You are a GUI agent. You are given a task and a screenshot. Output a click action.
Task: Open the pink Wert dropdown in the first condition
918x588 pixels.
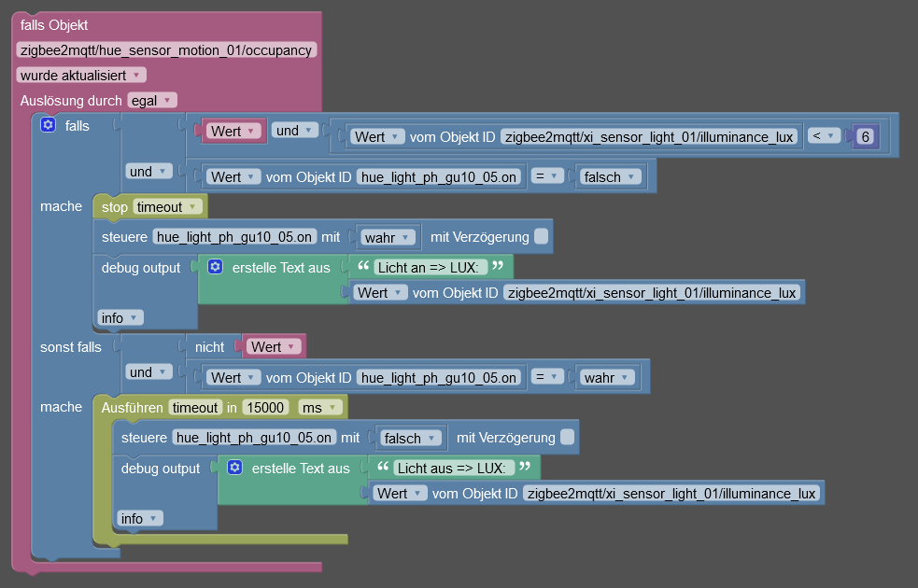click(x=234, y=131)
